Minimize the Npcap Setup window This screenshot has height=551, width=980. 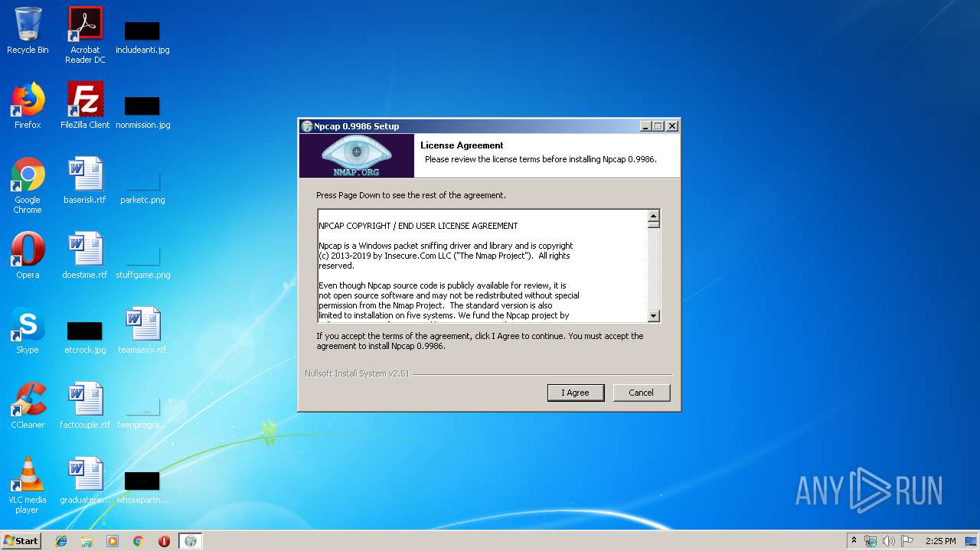coord(645,126)
